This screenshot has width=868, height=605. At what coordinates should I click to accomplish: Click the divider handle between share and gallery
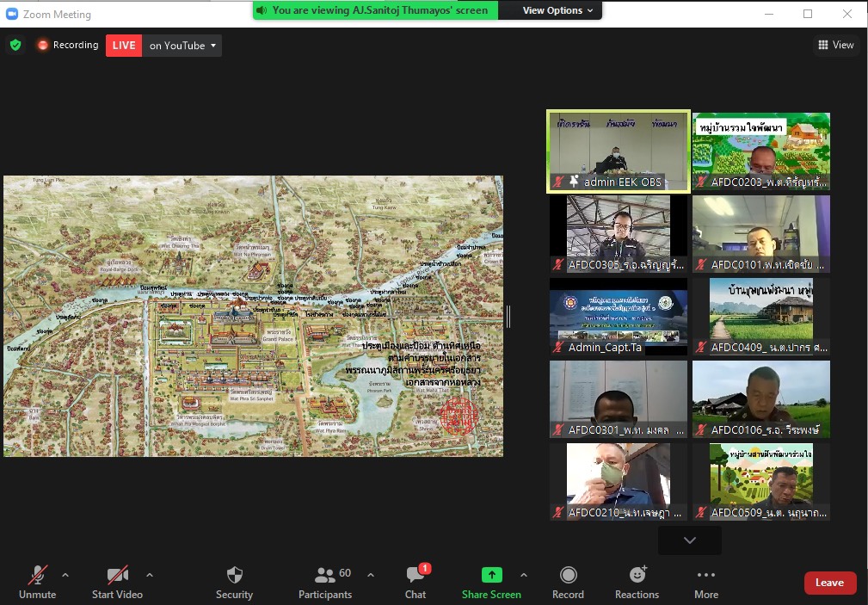click(508, 317)
